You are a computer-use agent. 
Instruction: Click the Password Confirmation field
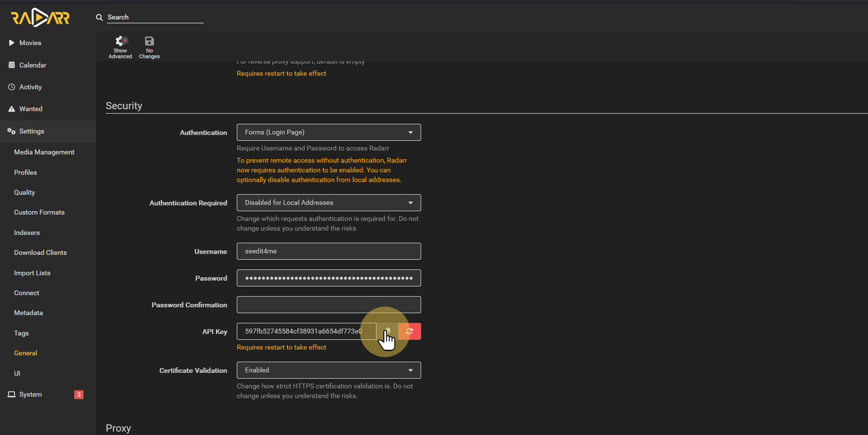point(329,305)
